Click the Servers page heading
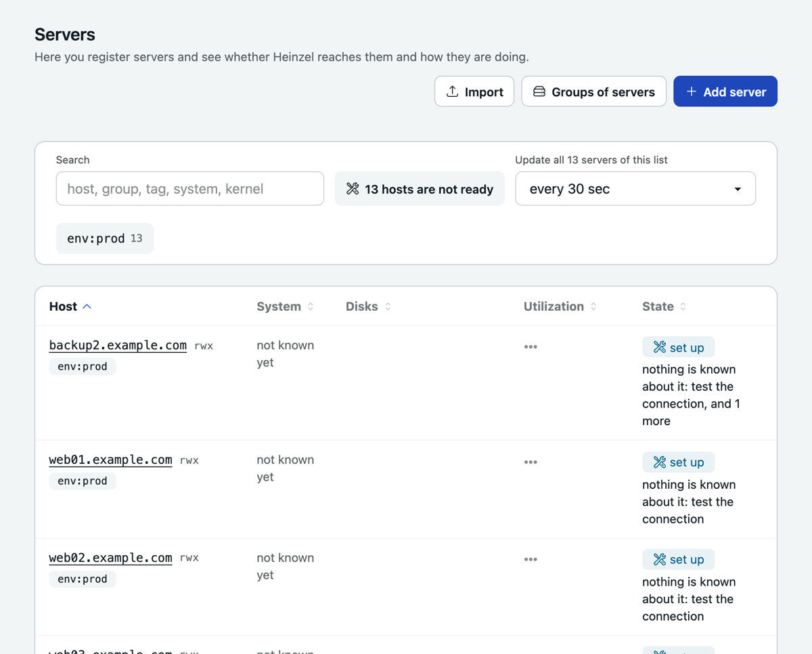This screenshot has height=654, width=812. coord(65,35)
